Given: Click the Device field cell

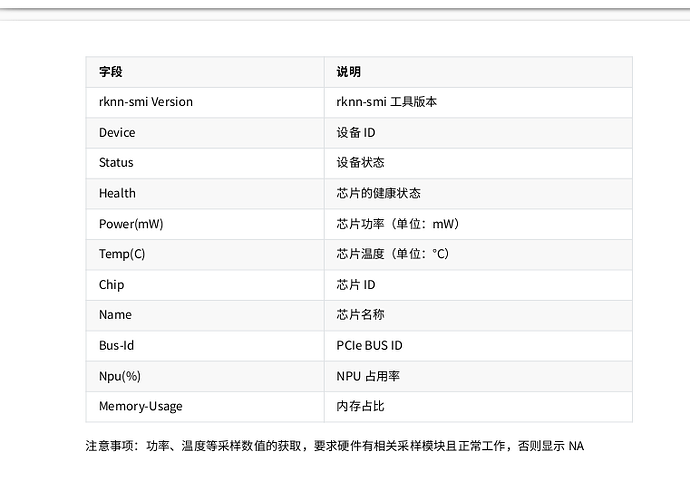Looking at the screenshot, I should coord(205,132).
